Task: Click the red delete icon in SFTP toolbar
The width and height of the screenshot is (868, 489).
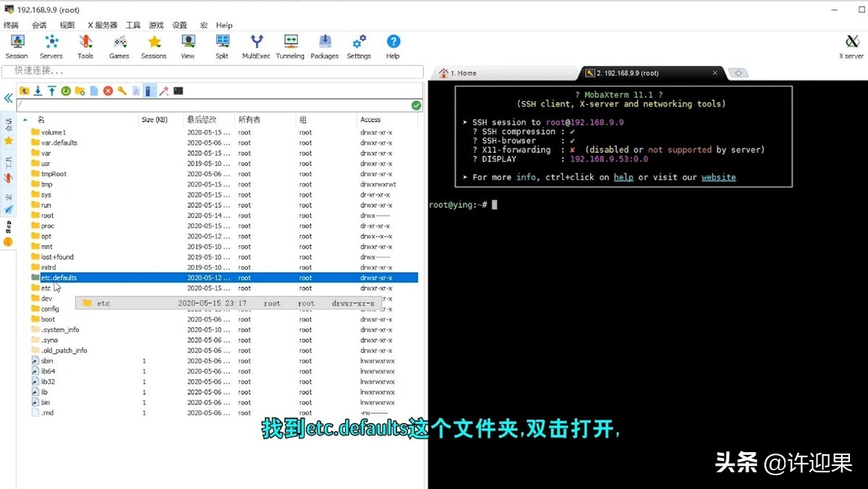Action: [x=108, y=91]
